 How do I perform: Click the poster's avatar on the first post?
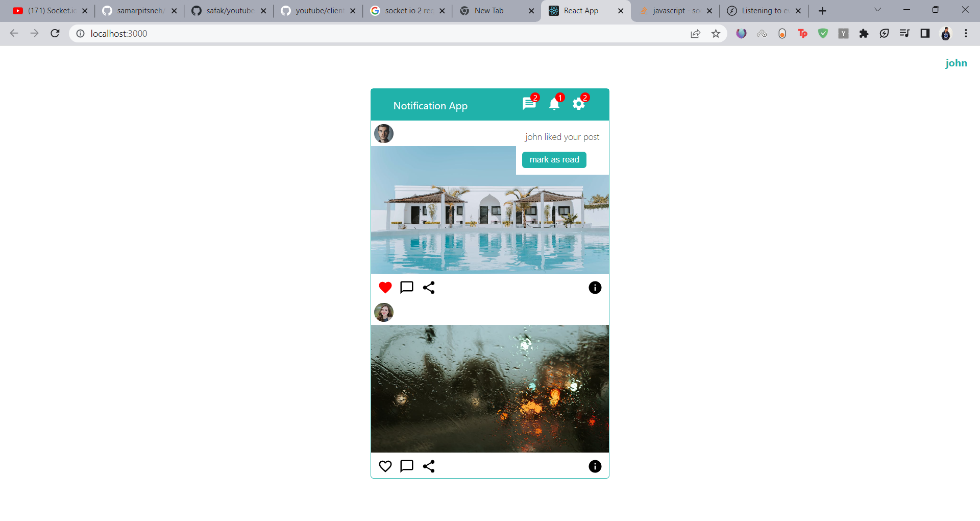coord(384,133)
